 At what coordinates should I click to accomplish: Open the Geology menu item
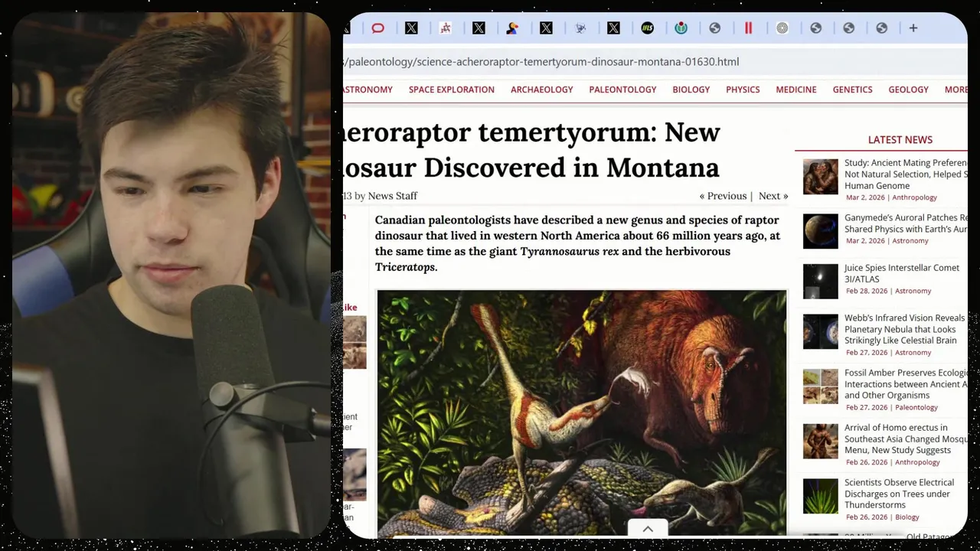[908, 90]
